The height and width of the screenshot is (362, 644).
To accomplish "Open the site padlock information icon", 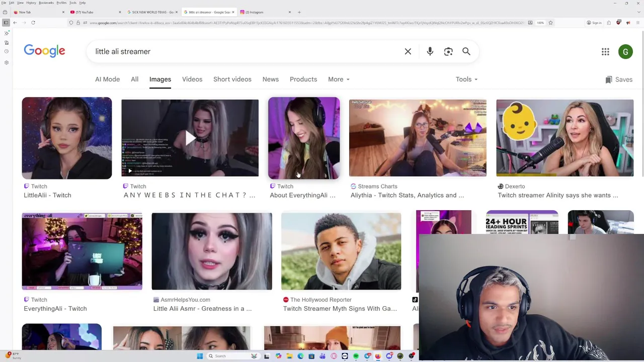I will point(78,23).
